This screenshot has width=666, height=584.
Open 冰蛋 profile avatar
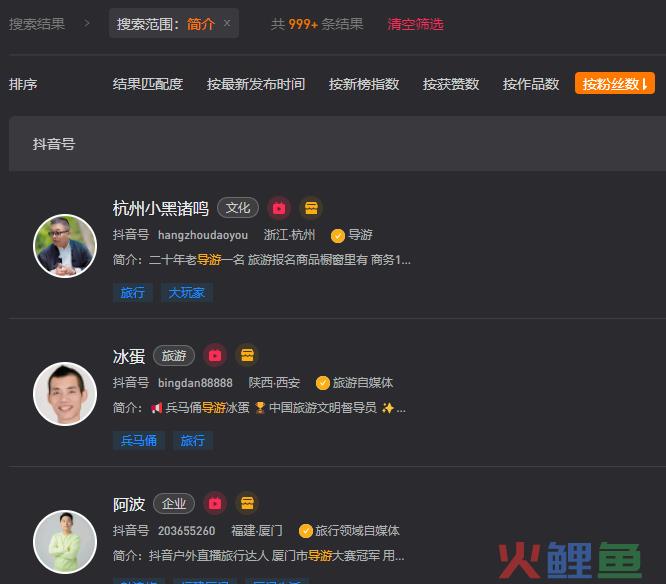[x=65, y=394]
